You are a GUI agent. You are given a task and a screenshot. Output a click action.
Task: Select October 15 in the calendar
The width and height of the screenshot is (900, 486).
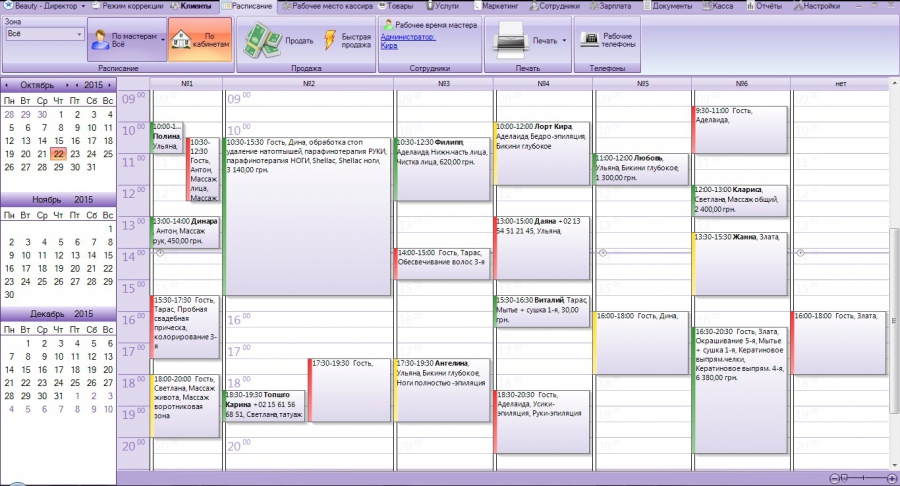click(59, 141)
